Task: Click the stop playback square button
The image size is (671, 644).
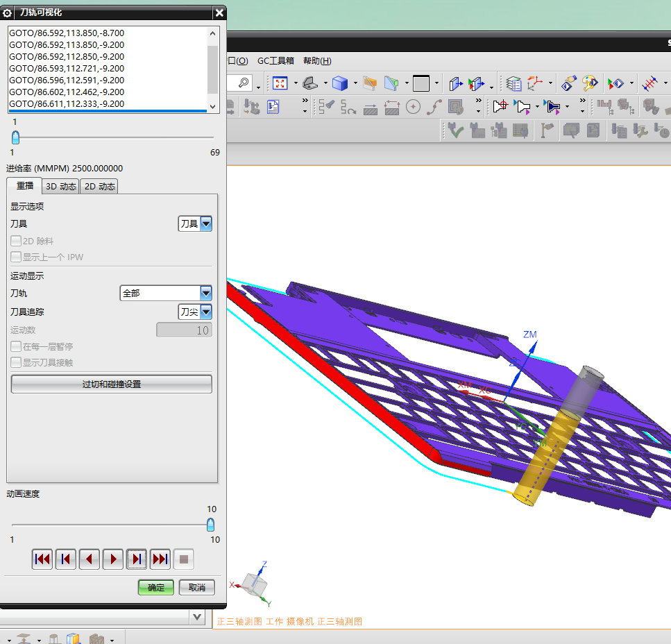Action: [x=184, y=559]
